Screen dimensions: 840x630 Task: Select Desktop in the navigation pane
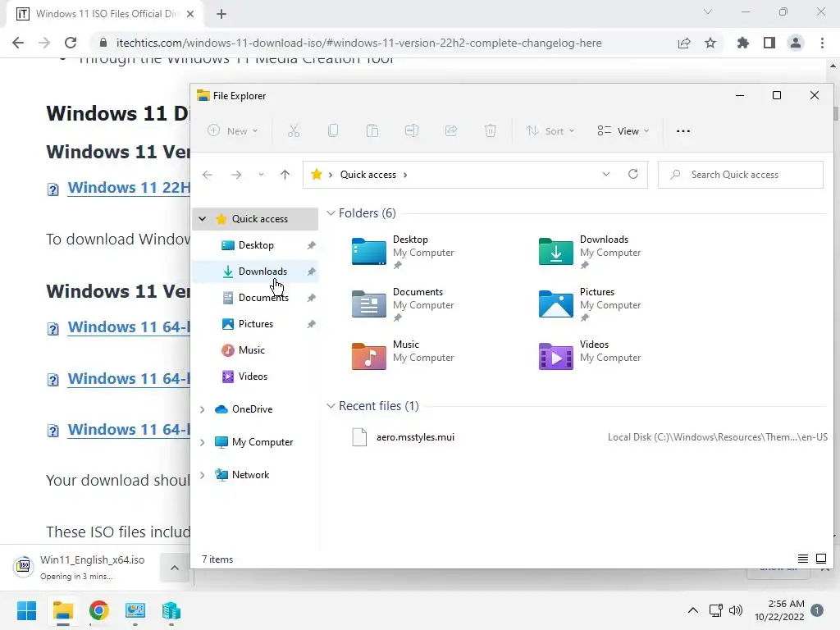point(255,244)
